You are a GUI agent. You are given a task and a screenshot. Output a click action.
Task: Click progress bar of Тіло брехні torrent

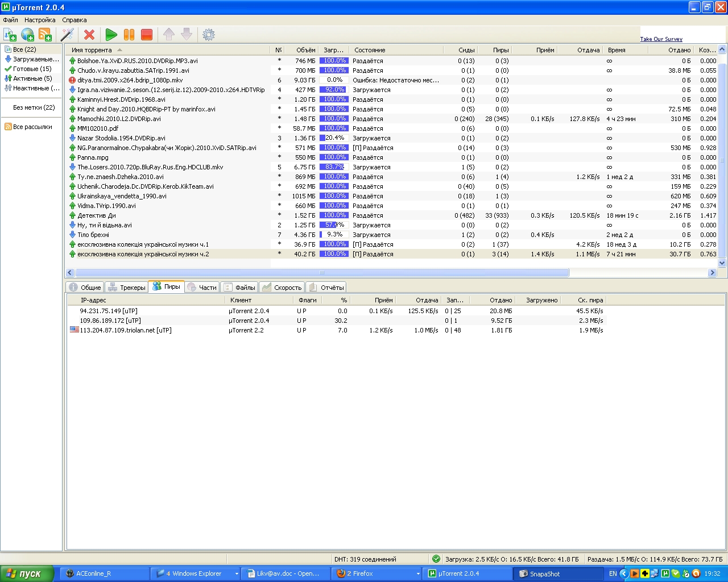tap(334, 235)
